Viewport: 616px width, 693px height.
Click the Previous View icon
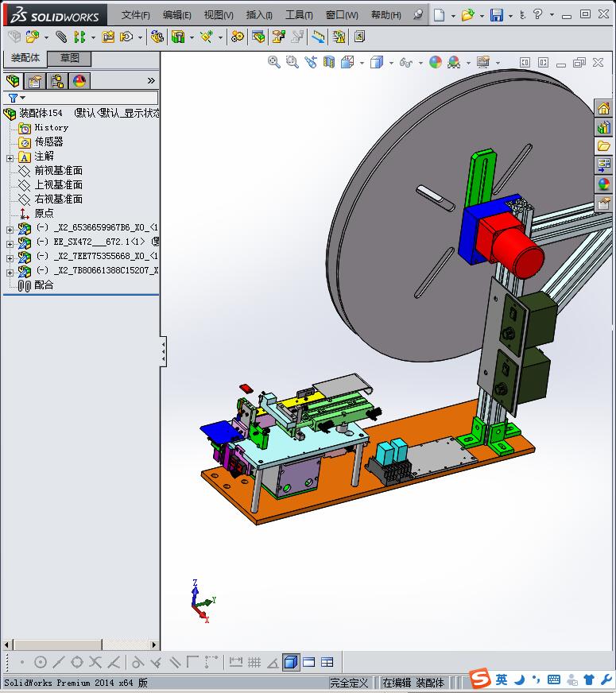[x=311, y=62]
